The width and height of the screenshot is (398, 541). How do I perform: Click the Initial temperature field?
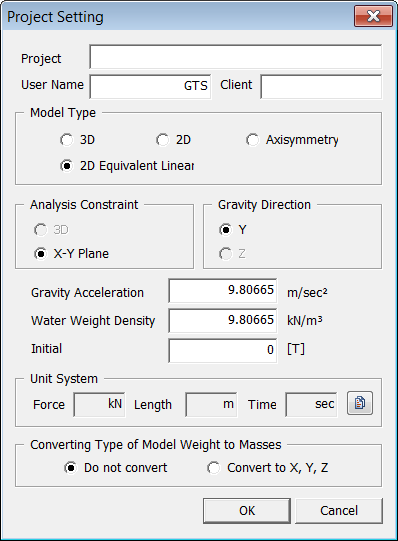point(223,351)
